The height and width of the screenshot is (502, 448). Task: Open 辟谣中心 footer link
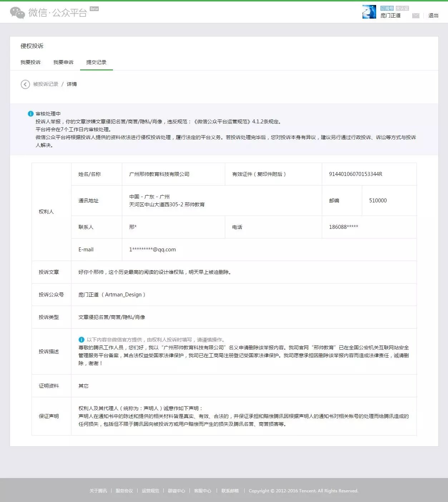[177, 491]
